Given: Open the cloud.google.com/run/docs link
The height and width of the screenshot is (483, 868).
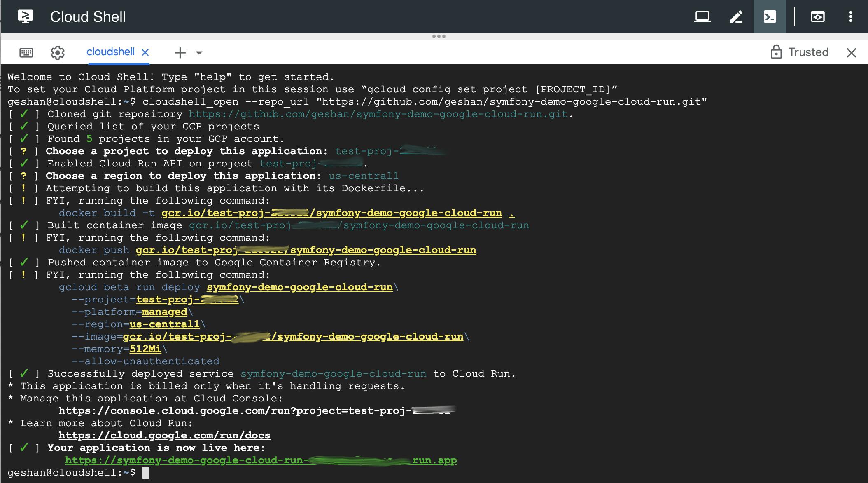Looking at the screenshot, I should click(164, 436).
